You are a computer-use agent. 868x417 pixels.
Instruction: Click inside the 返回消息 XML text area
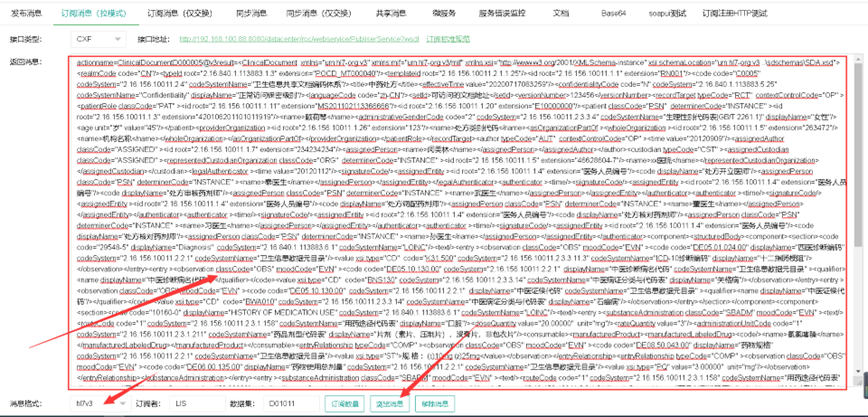pos(461,222)
